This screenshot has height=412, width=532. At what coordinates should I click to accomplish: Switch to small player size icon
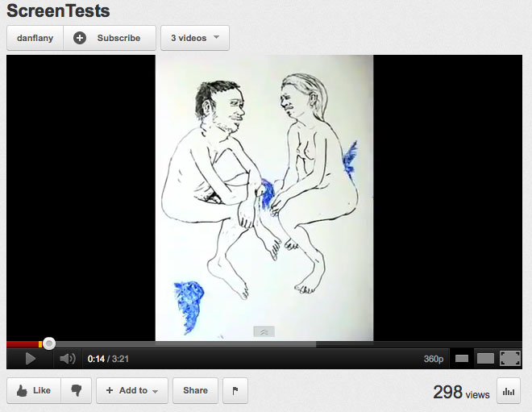tap(461, 358)
